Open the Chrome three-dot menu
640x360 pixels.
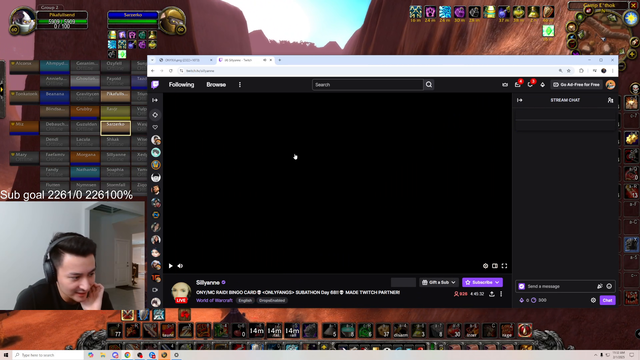(612, 71)
